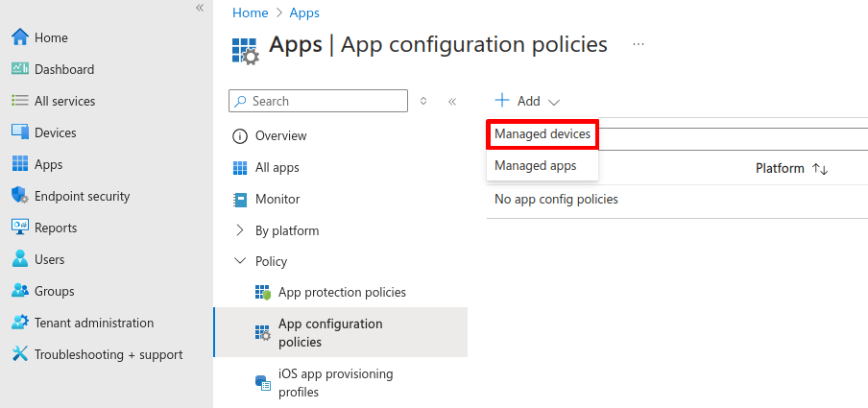868x408 pixels.
Task: Click the All services list icon
Action: (x=20, y=101)
